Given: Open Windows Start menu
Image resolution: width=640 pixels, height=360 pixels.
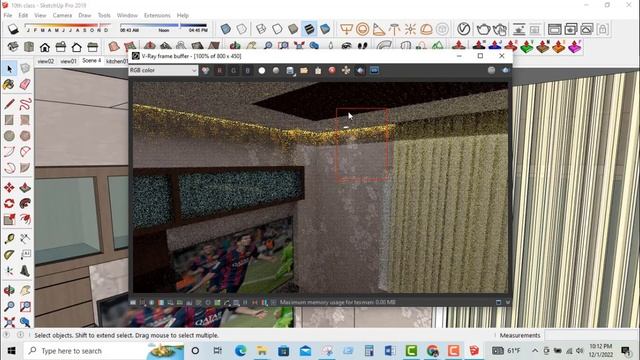Looking at the screenshot, I should pos(11,351).
